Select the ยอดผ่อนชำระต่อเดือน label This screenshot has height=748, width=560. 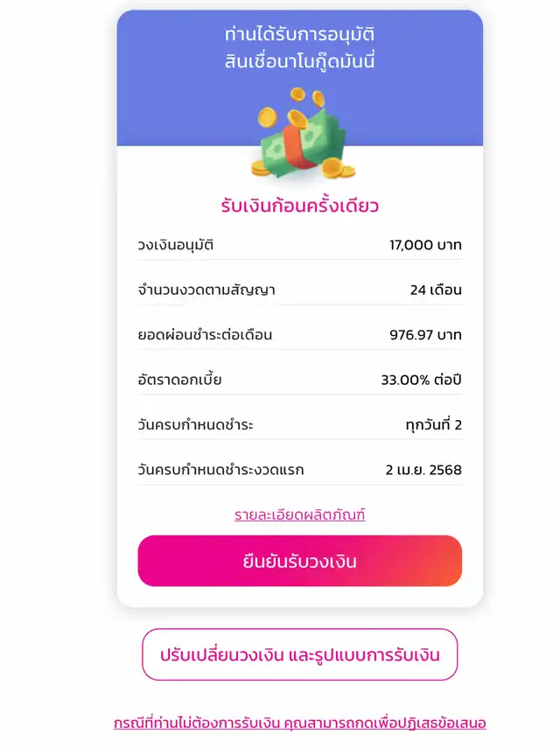[206, 335]
